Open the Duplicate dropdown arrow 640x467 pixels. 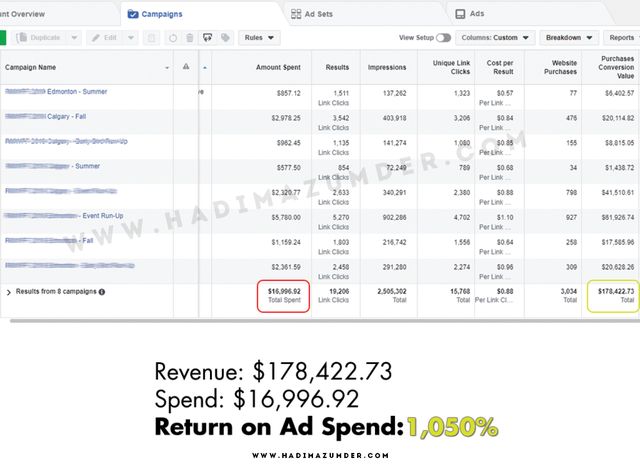[74, 38]
